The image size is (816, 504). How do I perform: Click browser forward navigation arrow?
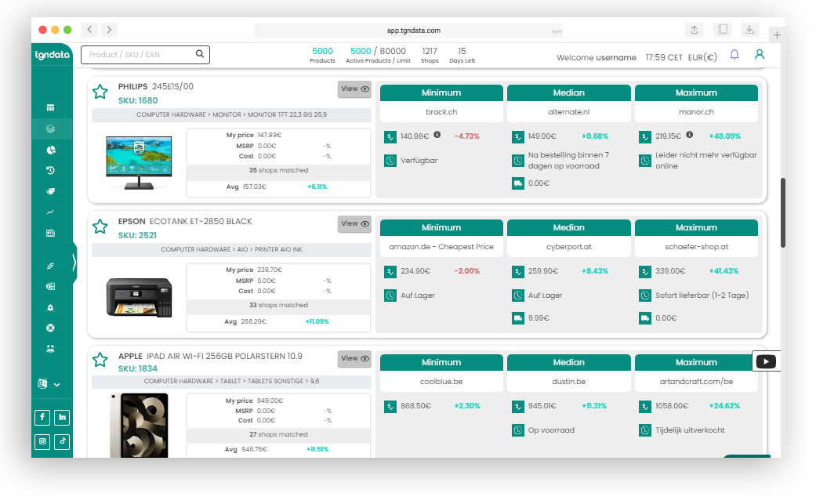point(109,30)
